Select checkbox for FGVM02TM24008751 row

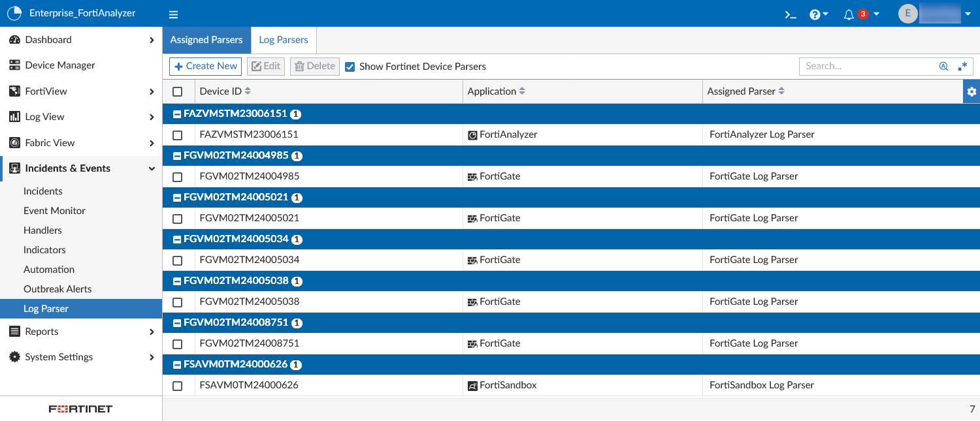coord(177,344)
